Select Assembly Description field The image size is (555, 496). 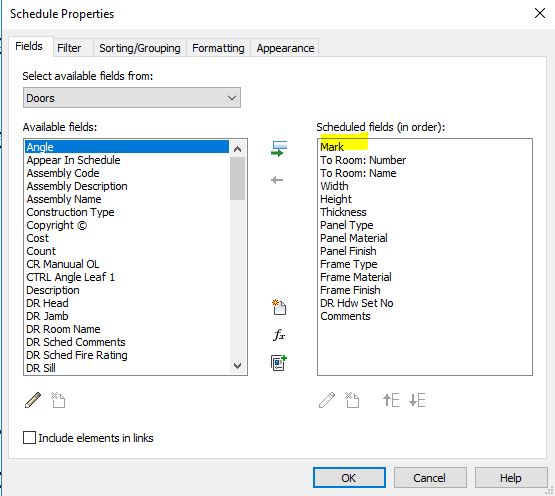click(x=127, y=186)
